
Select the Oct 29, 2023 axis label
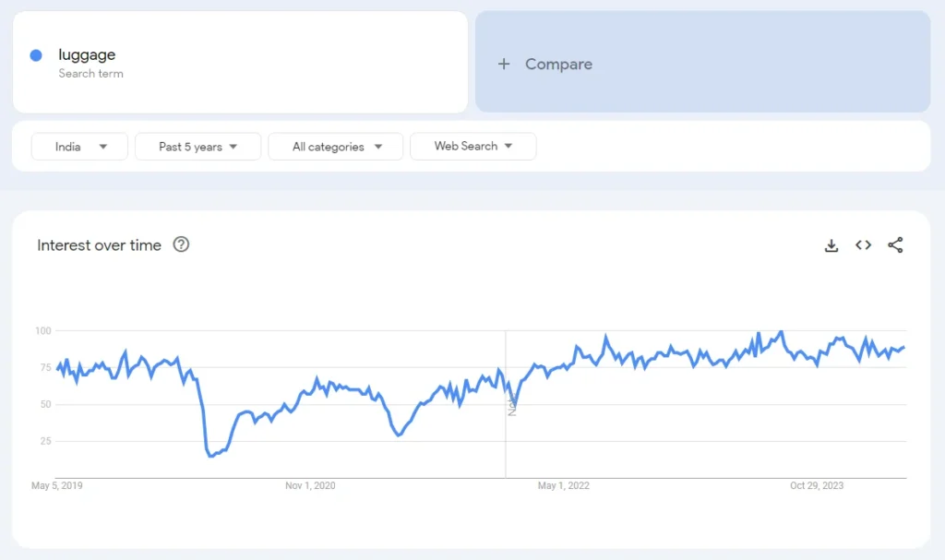click(817, 485)
